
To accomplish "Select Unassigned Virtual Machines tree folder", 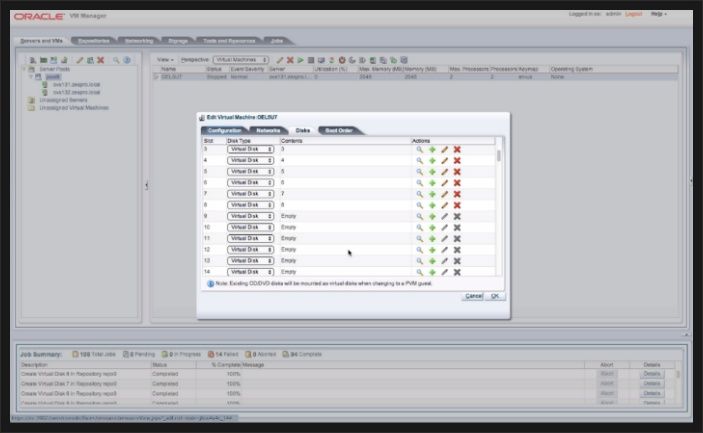I will (x=74, y=108).
